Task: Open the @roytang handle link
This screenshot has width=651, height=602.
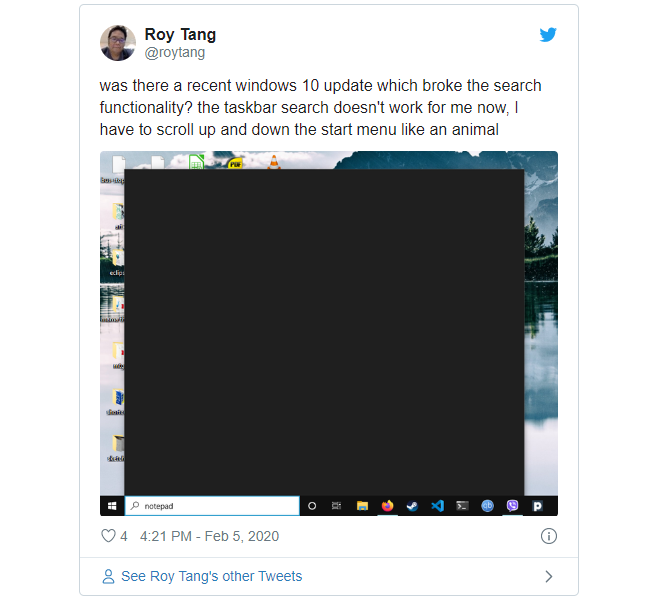Action: 174,53
